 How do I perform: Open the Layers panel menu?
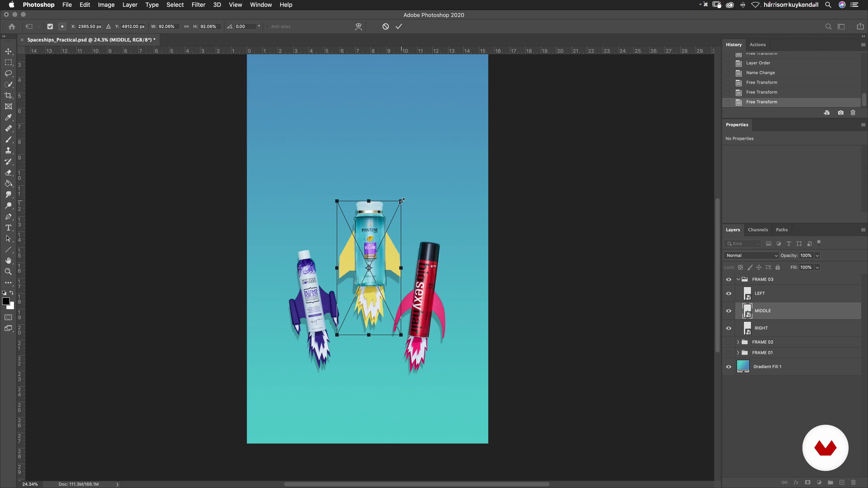click(863, 230)
